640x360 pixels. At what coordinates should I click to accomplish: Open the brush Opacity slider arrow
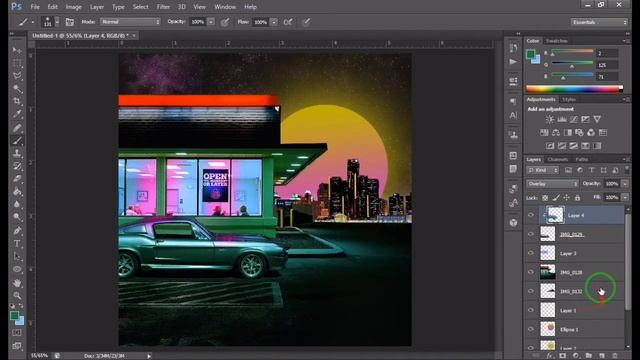pyautogui.click(x=211, y=22)
